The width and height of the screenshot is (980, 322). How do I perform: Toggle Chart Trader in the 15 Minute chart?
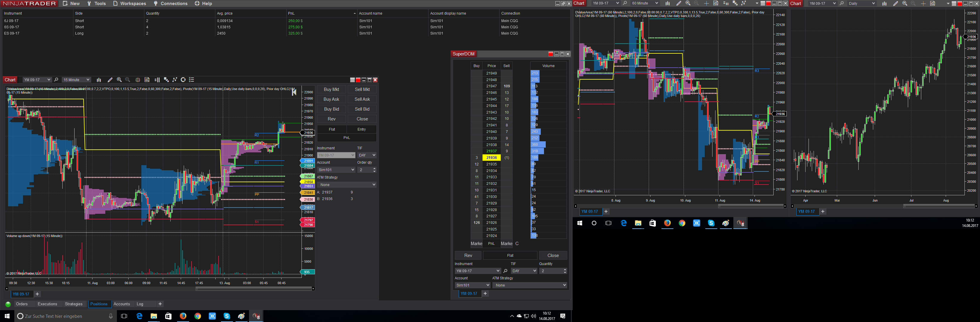(x=157, y=80)
